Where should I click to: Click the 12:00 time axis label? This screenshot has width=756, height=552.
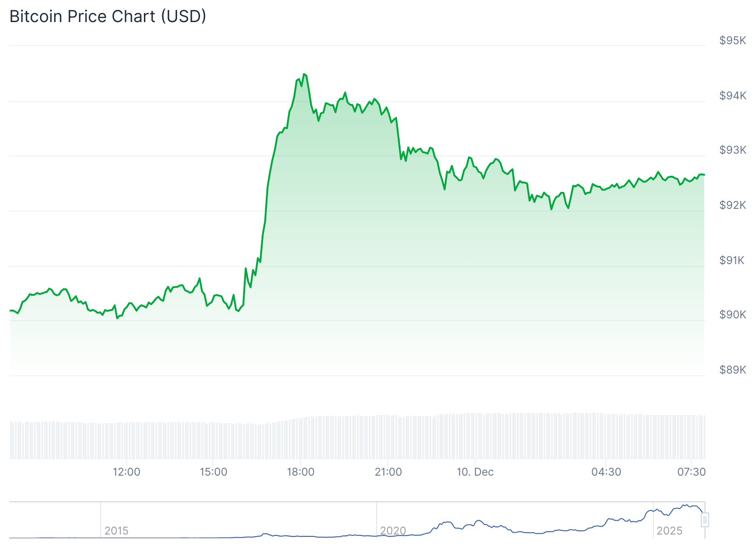(126, 472)
